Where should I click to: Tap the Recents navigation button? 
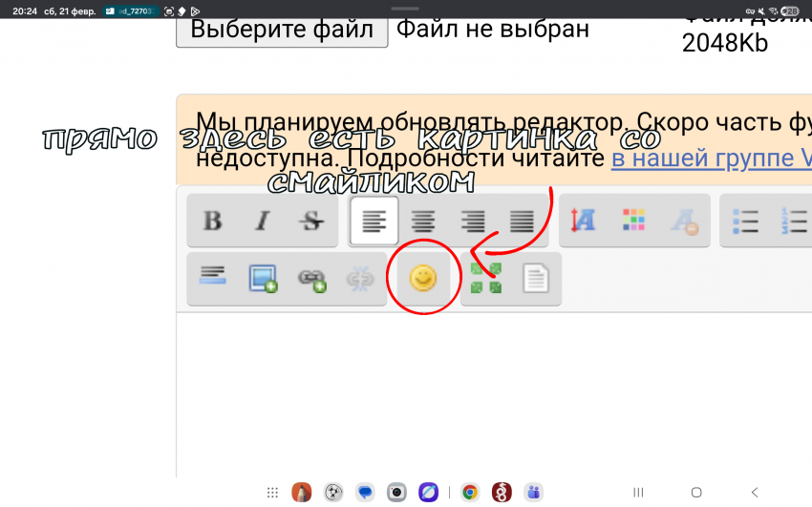tap(638, 492)
